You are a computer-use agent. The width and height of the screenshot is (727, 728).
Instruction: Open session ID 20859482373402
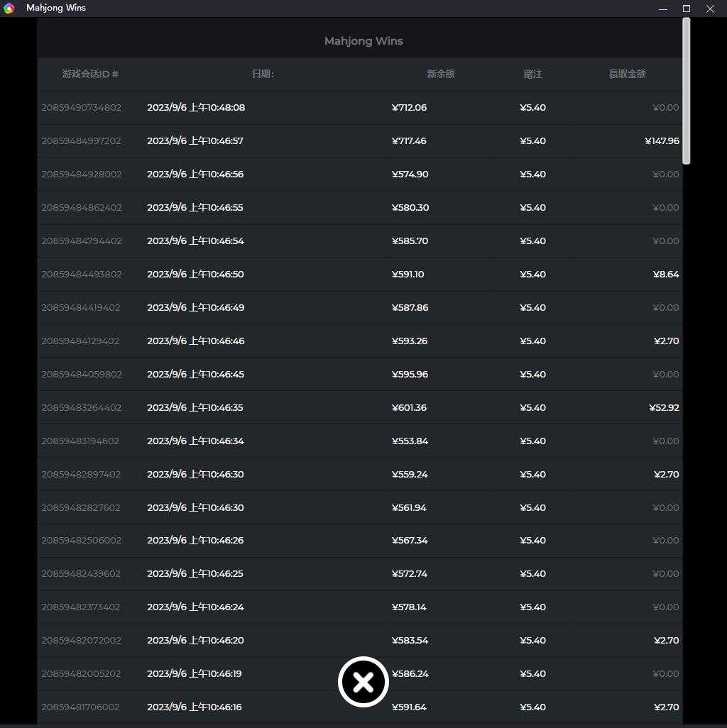coord(81,607)
